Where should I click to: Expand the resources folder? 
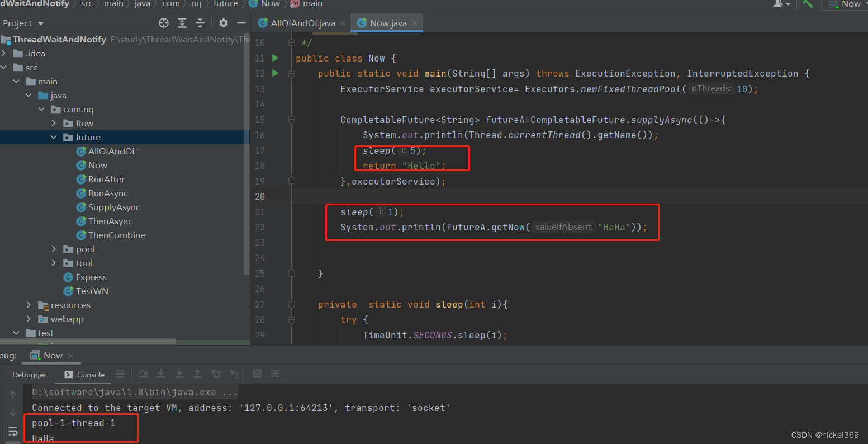tap(29, 305)
